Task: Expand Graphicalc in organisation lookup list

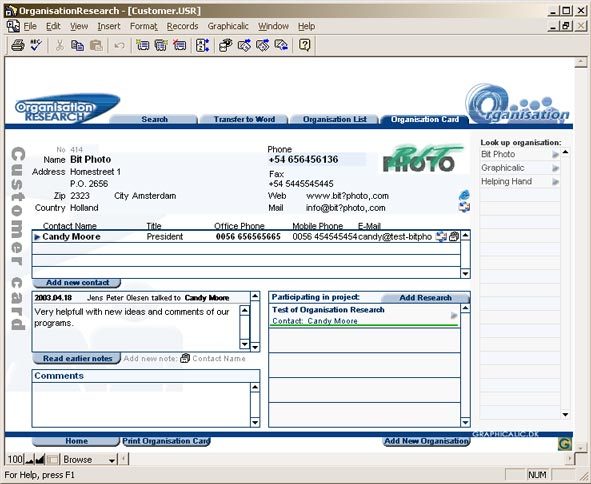Action: (555, 168)
